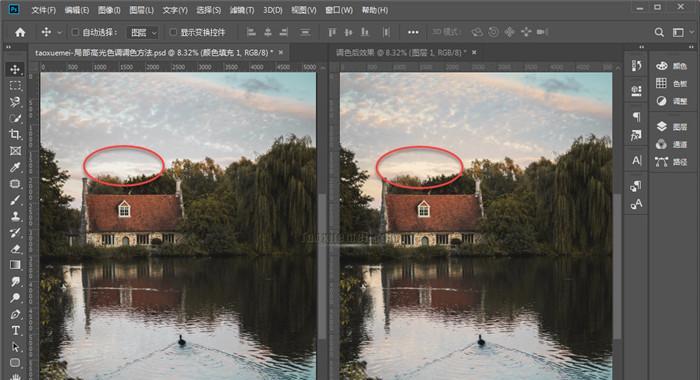Viewport: 700px width, 380px height.
Task: Click the align left edges icon
Action: coord(251,32)
